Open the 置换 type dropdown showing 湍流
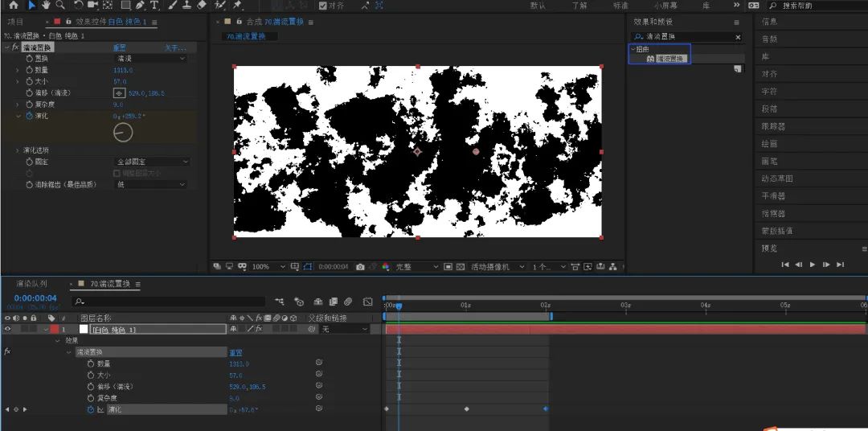Image resolution: width=868 pixels, height=431 pixels. click(x=150, y=58)
